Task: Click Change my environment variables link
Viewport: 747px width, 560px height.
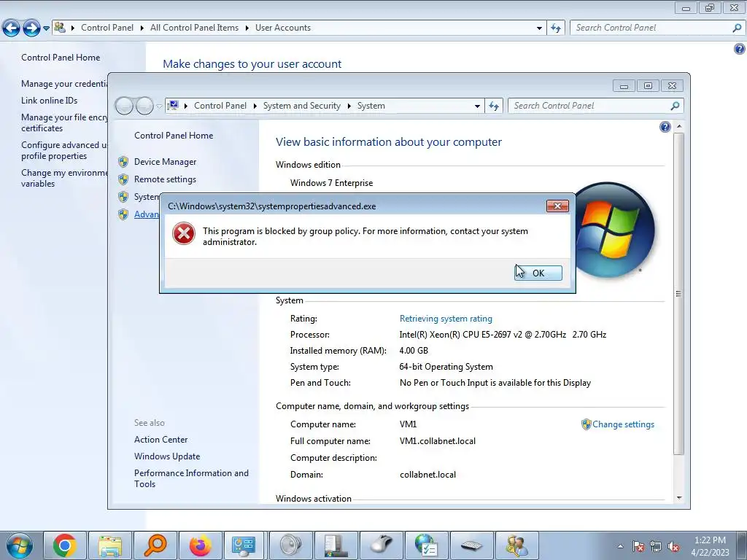Action: pyautogui.click(x=64, y=178)
